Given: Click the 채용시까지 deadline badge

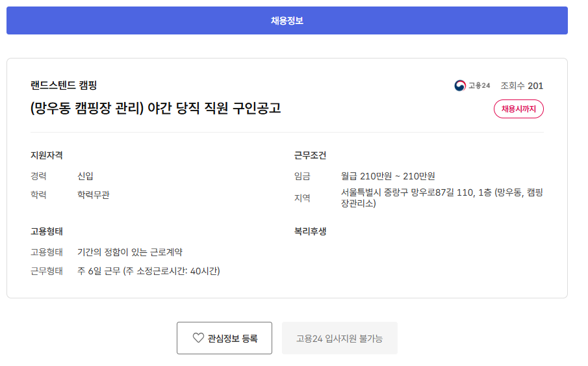Looking at the screenshot, I should 518,109.
